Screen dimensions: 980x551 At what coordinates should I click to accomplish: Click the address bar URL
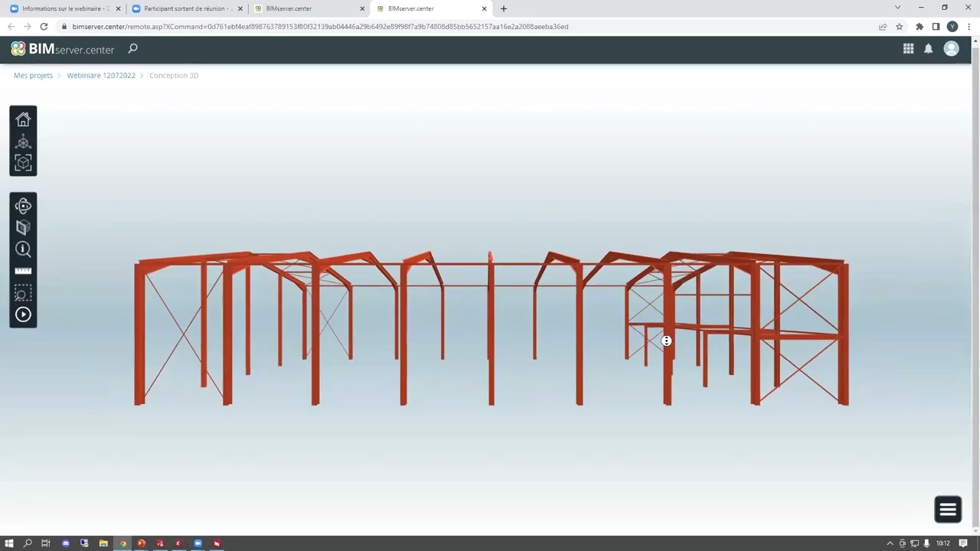coord(320,26)
